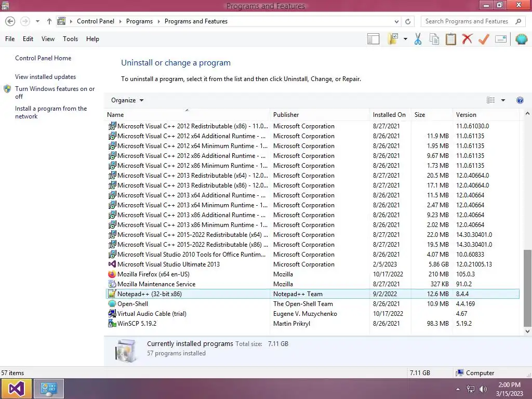Image resolution: width=532 pixels, height=399 pixels.
Task: Click the volume speaker tray icon
Action: [483, 389]
